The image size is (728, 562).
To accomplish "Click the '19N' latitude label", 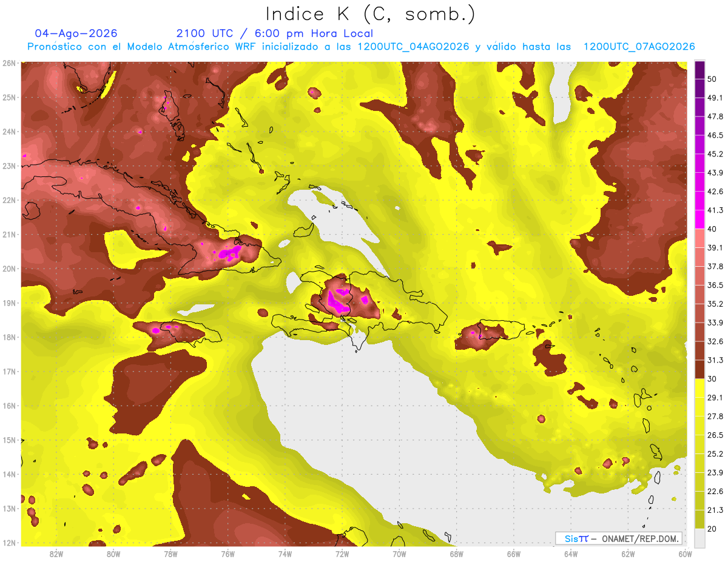I will point(9,303).
